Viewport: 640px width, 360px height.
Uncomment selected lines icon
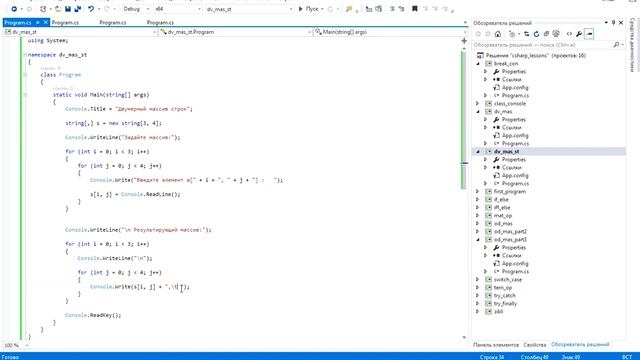(x=401, y=9)
